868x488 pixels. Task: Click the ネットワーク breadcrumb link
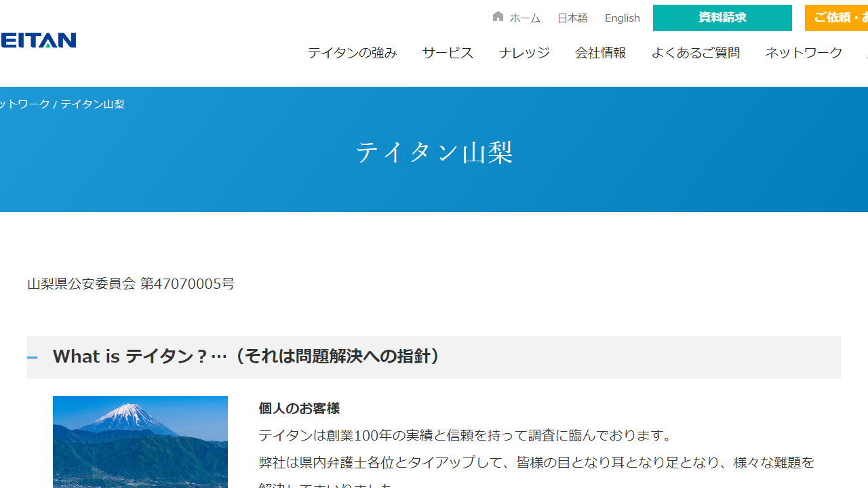(24, 104)
